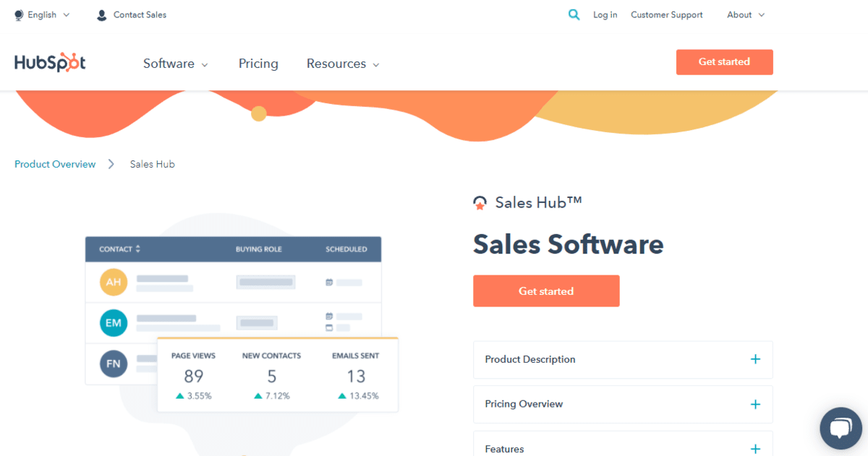Click the calendar icon in AH row
Image resolution: width=868 pixels, height=456 pixels.
click(329, 283)
